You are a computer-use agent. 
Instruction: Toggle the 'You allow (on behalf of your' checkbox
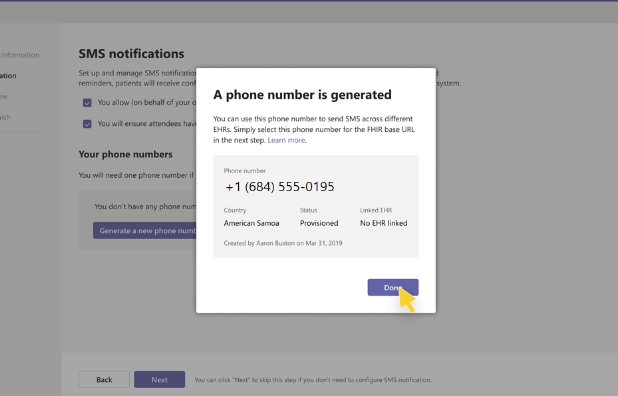(x=87, y=103)
